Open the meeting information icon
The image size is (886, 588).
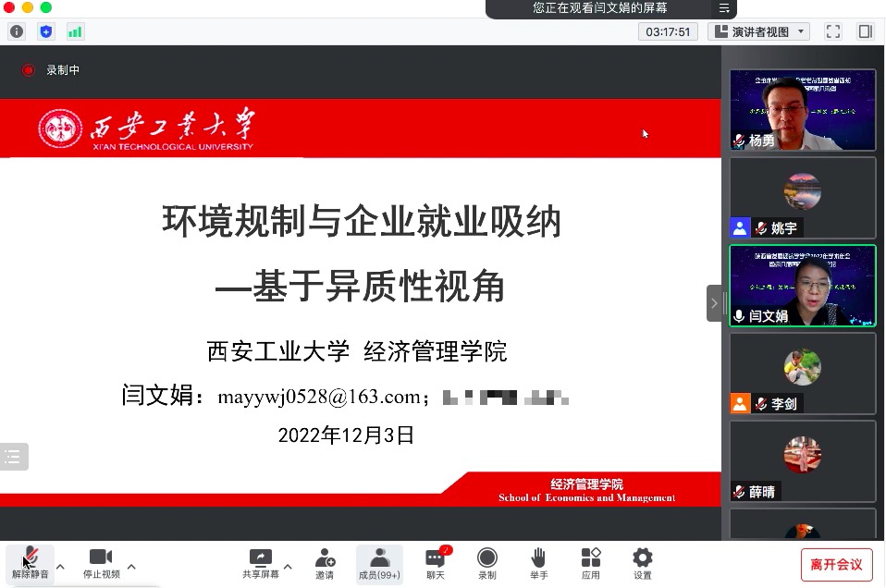click(17, 31)
